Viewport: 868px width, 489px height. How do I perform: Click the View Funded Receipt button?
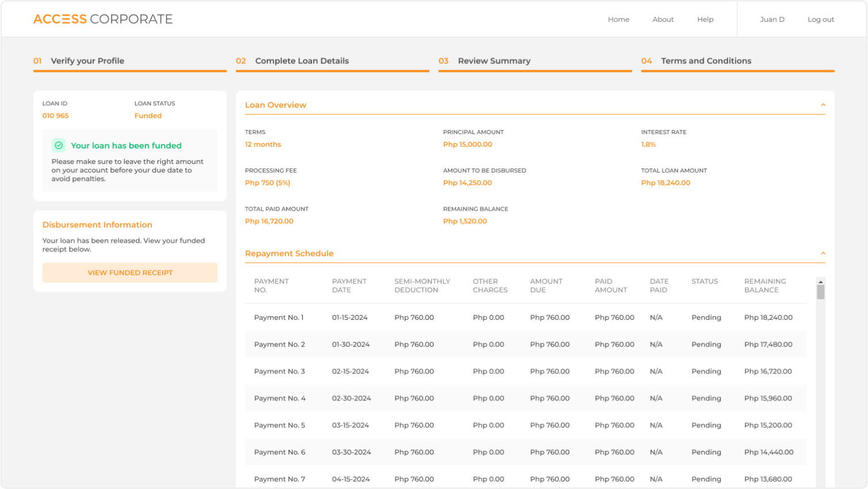130,273
